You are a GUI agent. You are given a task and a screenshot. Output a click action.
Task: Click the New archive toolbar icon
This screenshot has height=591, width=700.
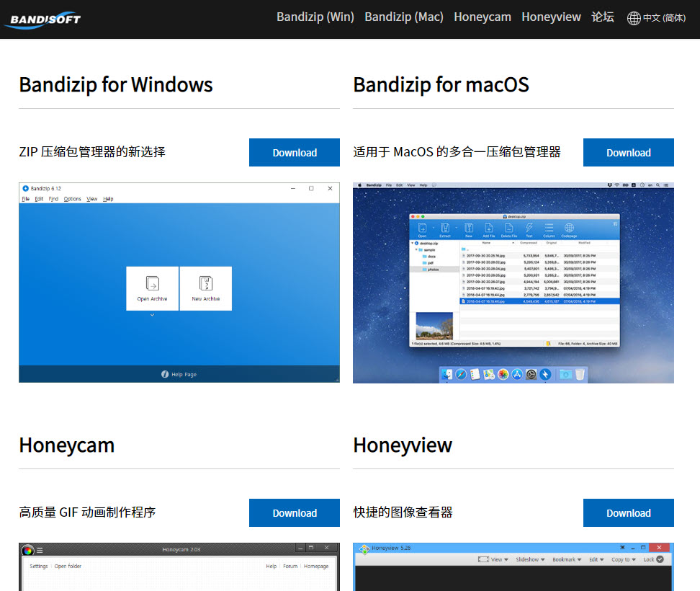[x=468, y=227]
